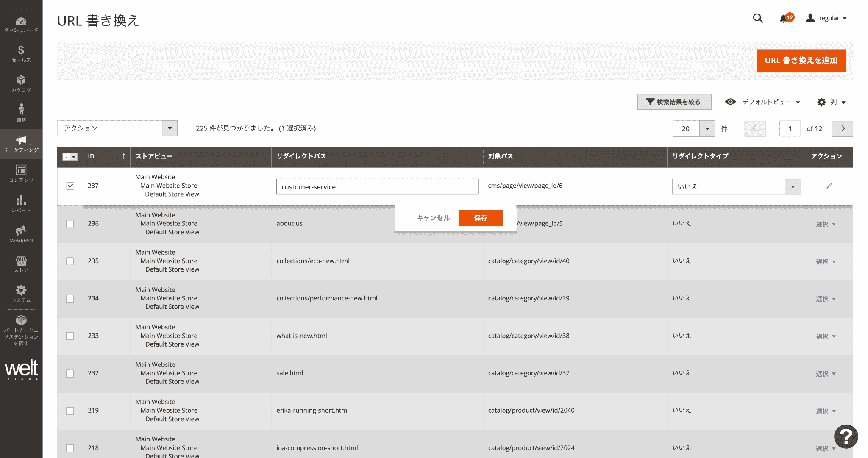Click the next page arrow
The width and height of the screenshot is (868, 458).
click(842, 128)
